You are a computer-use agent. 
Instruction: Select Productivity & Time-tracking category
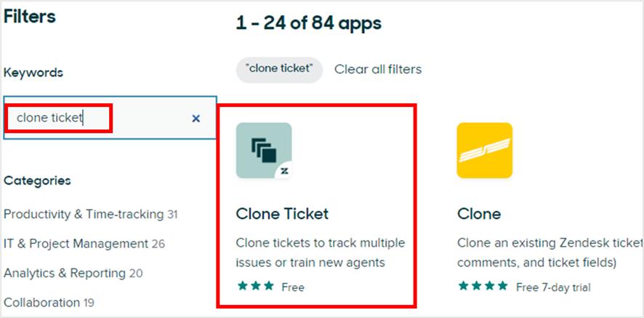84,214
